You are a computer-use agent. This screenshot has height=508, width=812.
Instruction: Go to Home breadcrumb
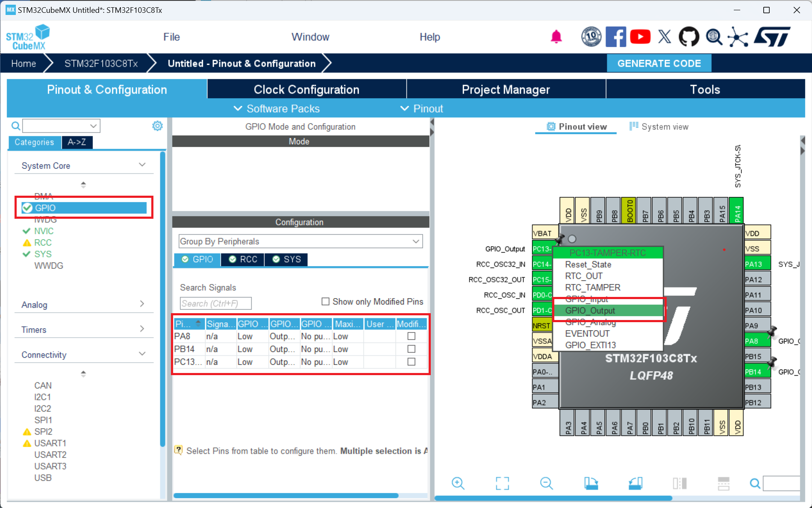(24, 64)
